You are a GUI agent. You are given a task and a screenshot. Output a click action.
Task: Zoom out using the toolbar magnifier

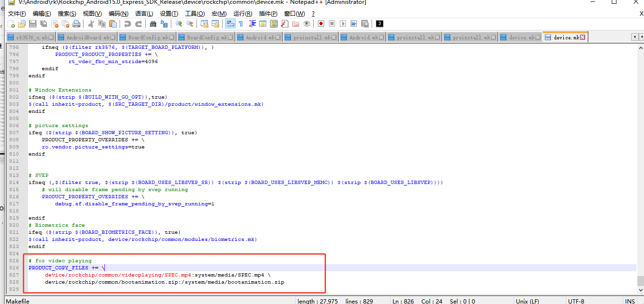click(x=189, y=24)
